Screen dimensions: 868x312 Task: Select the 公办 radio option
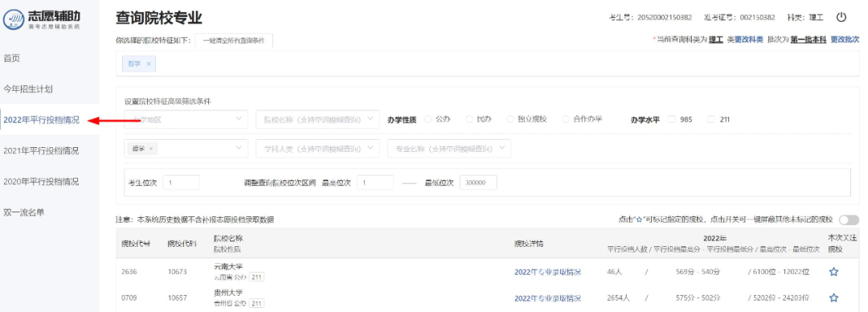tap(428, 119)
